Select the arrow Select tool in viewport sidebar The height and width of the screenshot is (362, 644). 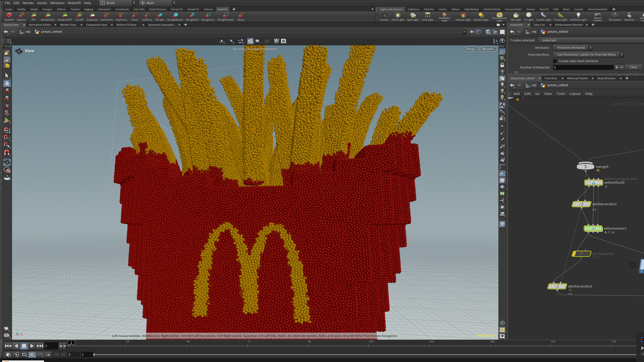click(7, 76)
